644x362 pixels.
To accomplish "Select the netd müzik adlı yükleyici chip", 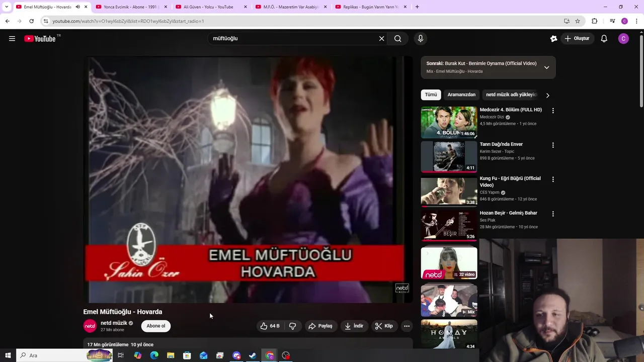I will pos(511,95).
